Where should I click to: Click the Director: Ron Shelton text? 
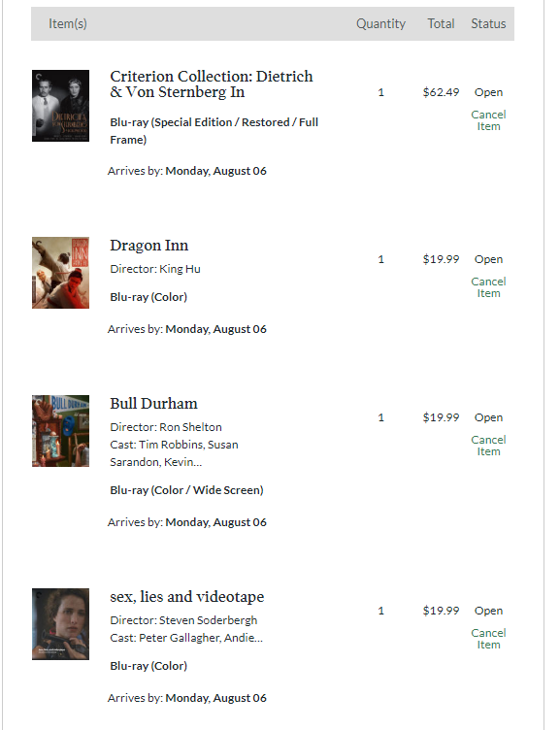tap(166, 427)
